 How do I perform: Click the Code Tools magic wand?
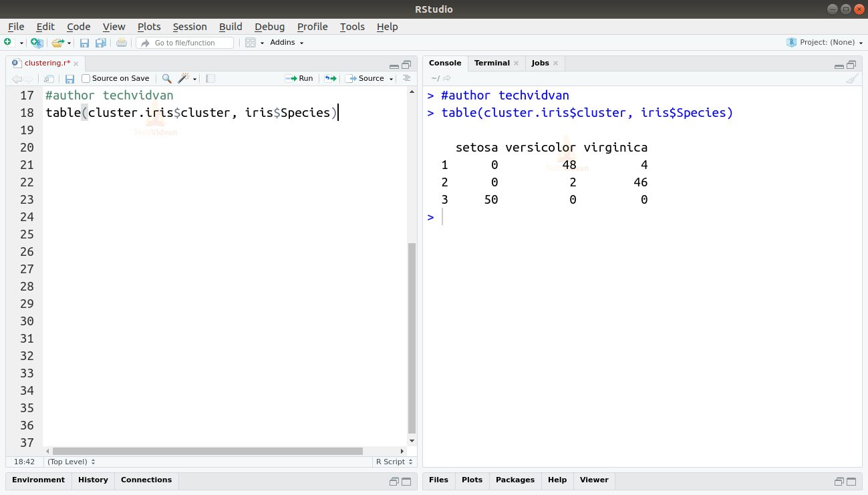[183, 78]
